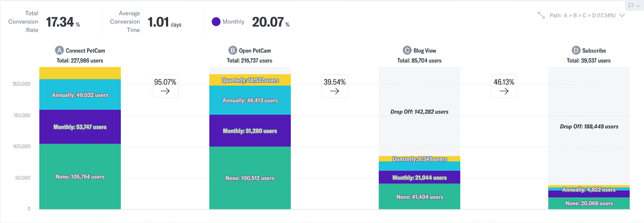Click the 39.54% conversion step box

pos(334,86)
